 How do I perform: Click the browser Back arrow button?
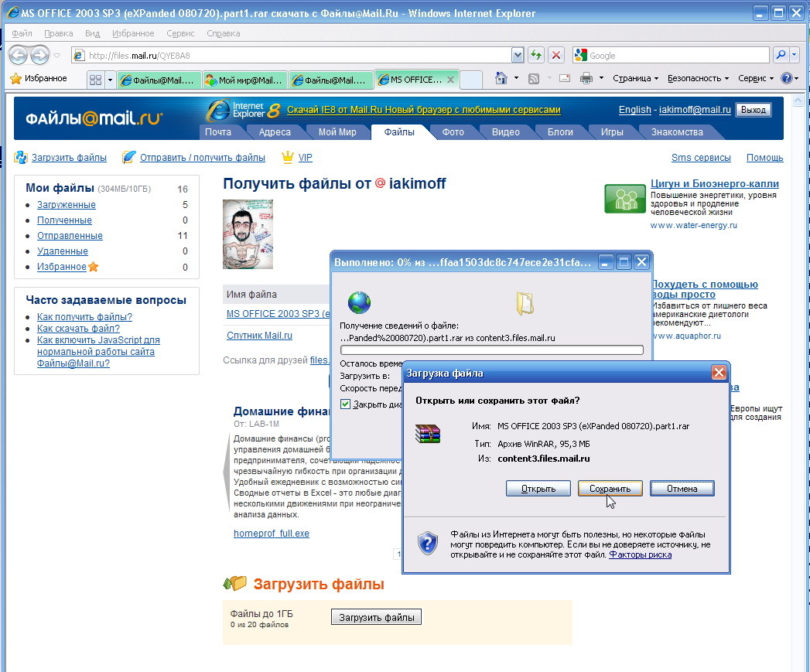click(x=18, y=55)
